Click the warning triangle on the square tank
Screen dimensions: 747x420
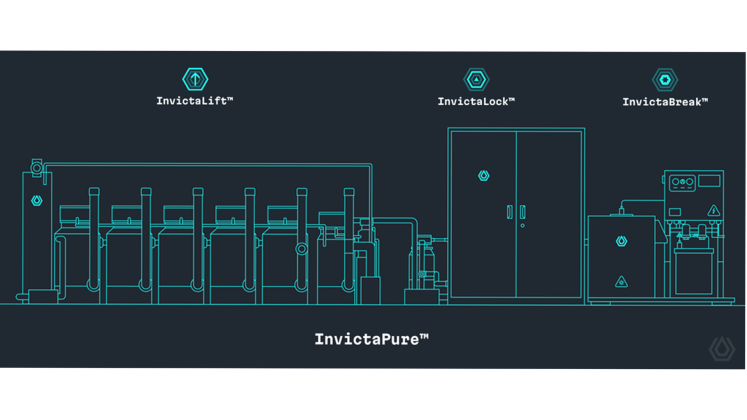tap(621, 282)
